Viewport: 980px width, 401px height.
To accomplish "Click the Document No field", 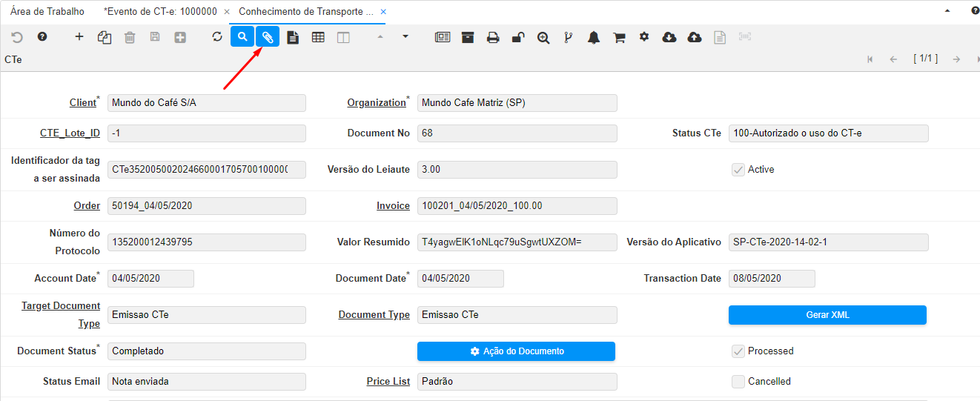I will [x=517, y=133].
